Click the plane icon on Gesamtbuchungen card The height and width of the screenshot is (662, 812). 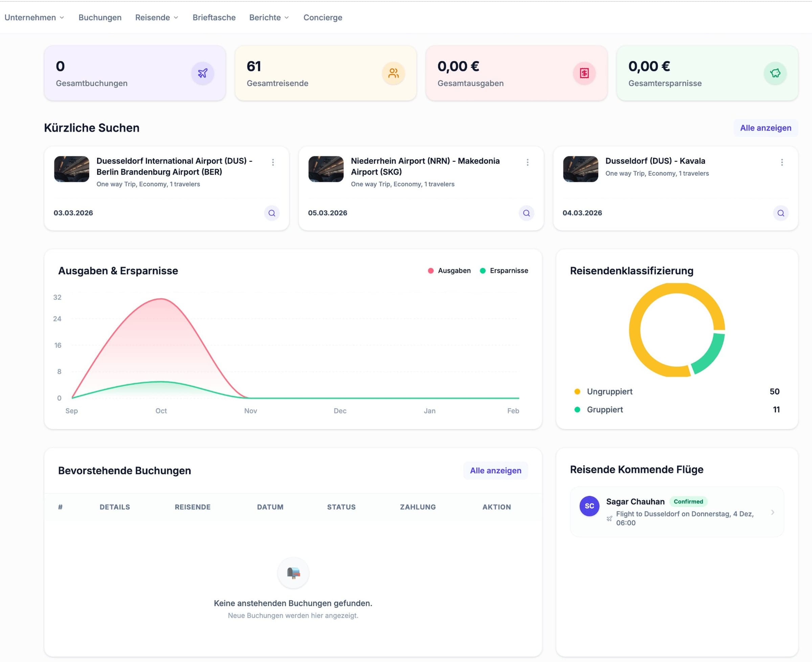pos(203,73)
